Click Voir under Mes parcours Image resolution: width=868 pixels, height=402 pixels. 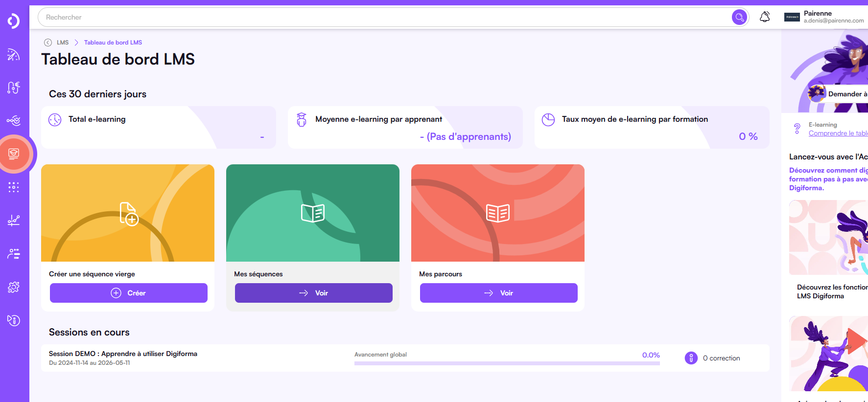click(499, 293)
